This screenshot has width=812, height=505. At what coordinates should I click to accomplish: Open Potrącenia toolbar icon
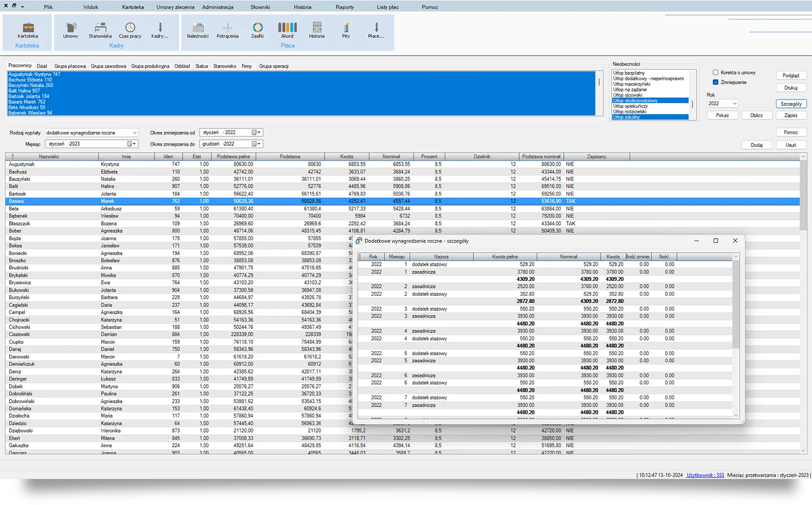227,28
